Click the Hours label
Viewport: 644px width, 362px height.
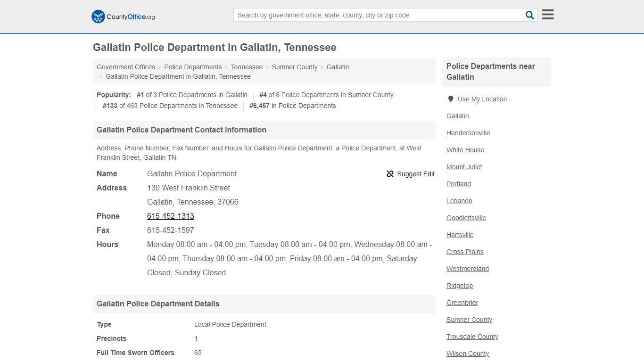point(107,244)
